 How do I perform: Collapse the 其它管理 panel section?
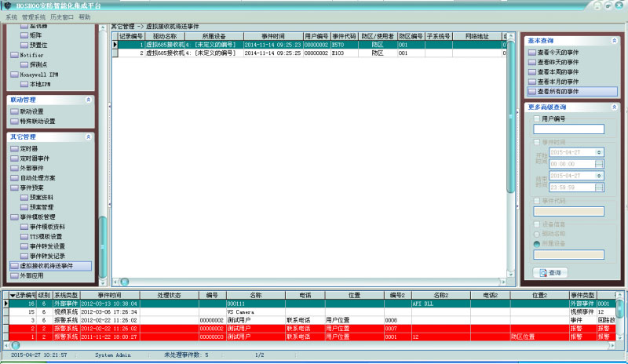(88, 136)
